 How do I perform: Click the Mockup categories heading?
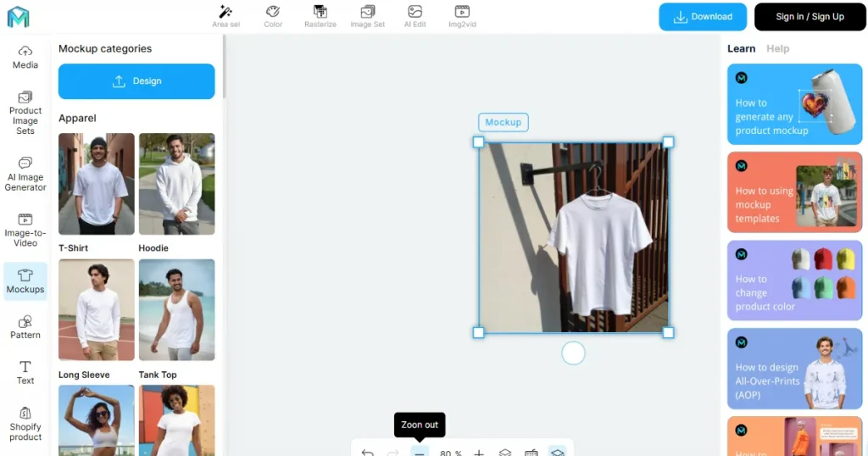click(x=105, y=48)
